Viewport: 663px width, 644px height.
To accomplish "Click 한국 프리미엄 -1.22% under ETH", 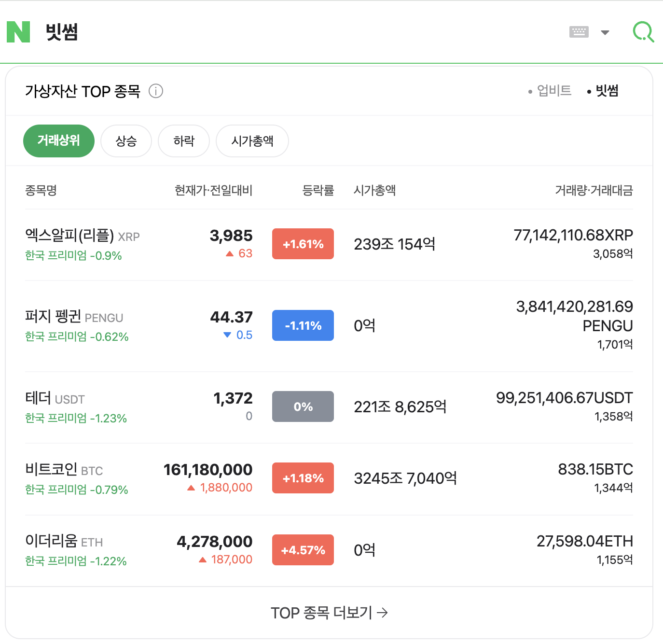I will (x=76, y=561).
